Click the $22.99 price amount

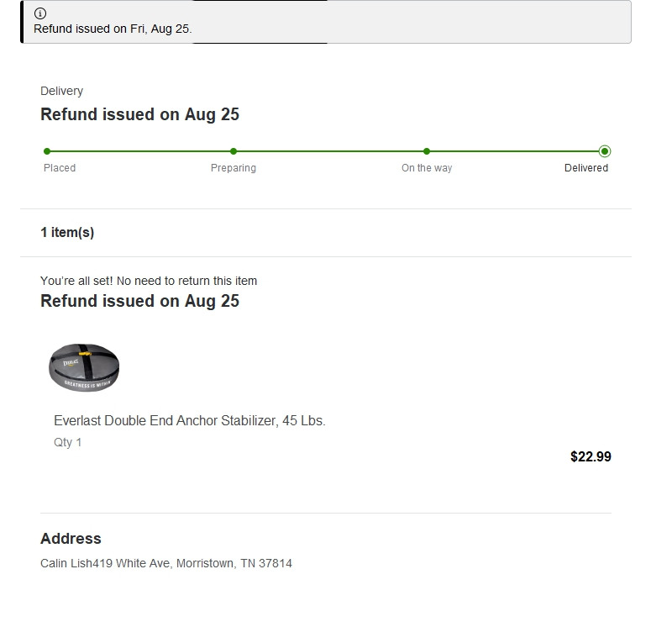[591, 457]
